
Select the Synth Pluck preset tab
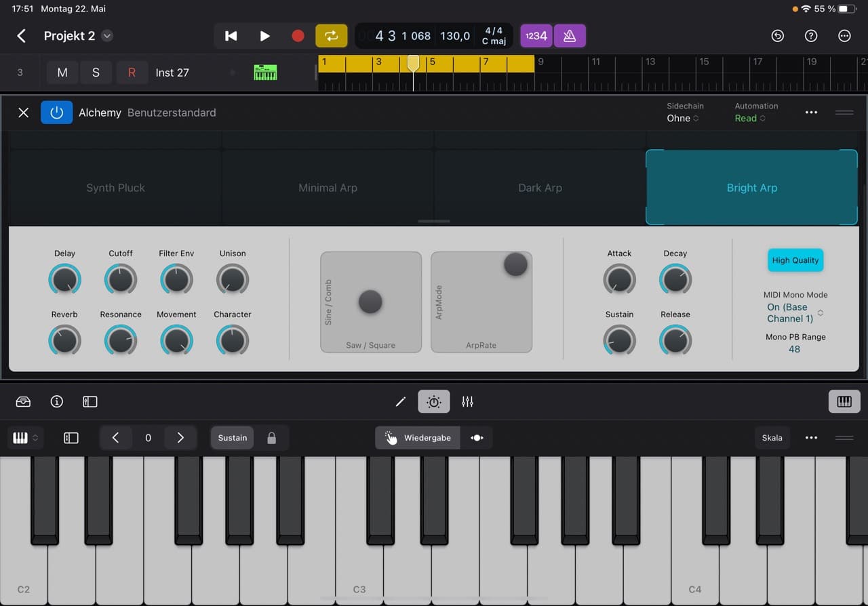[x=115, y=188]
